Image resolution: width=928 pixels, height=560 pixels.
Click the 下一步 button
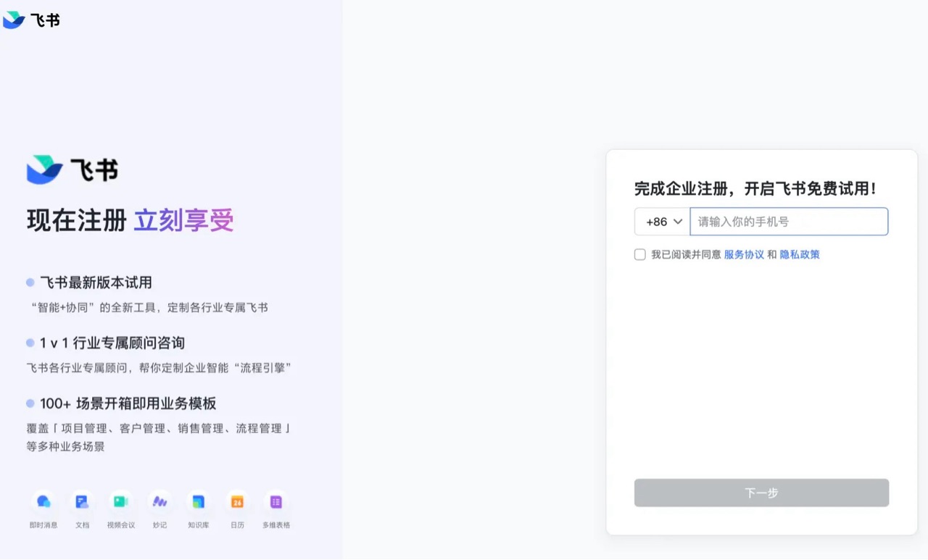click(761, 493)
